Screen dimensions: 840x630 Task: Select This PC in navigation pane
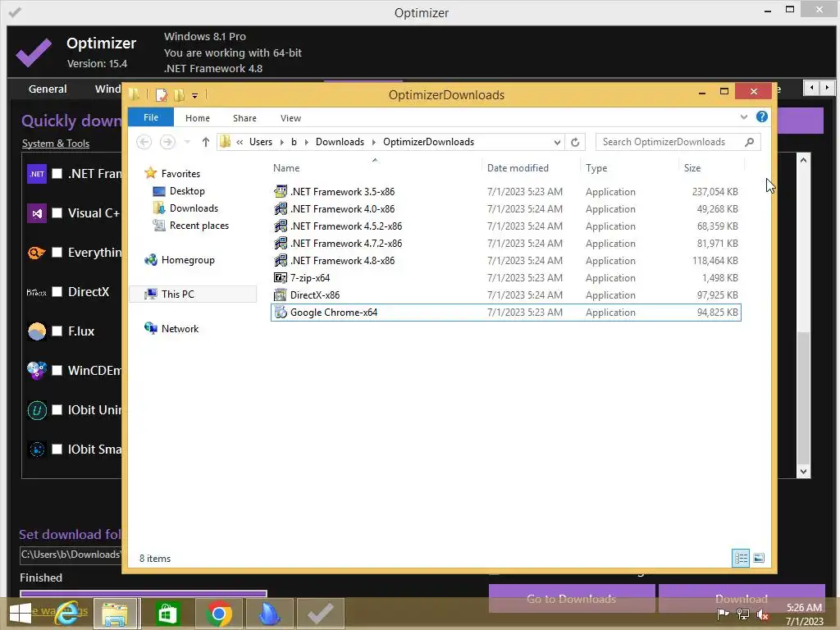[x=177, y=294]
